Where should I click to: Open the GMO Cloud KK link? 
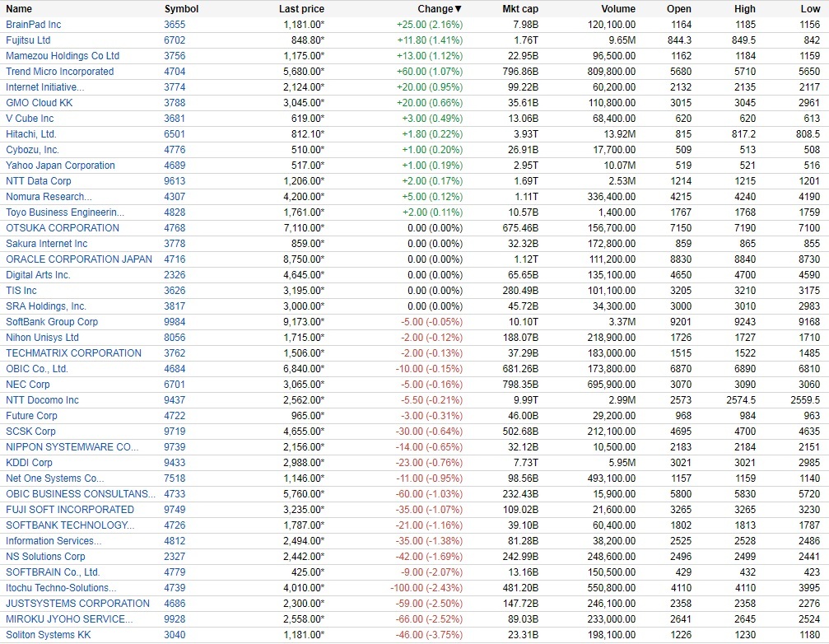click(x=40, y=103)
